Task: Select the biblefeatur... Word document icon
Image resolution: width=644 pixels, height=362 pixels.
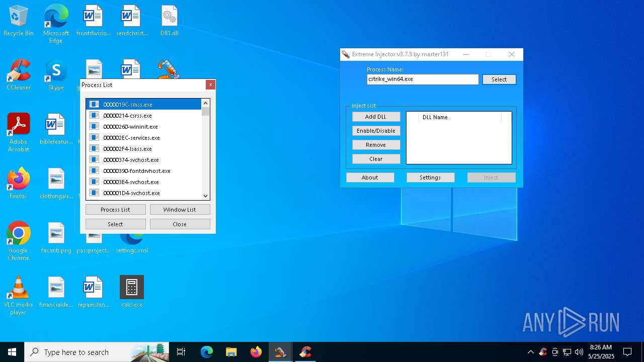Action: click(x=56, y=129)
